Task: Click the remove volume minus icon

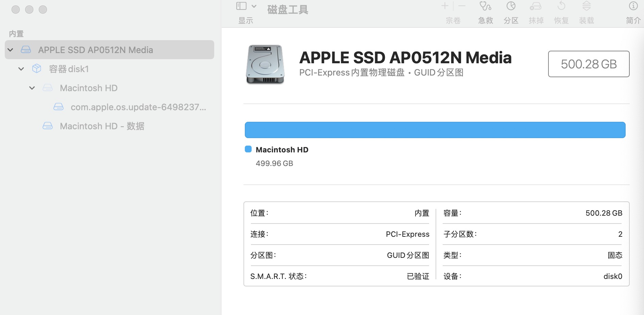Action: point(462,6)
